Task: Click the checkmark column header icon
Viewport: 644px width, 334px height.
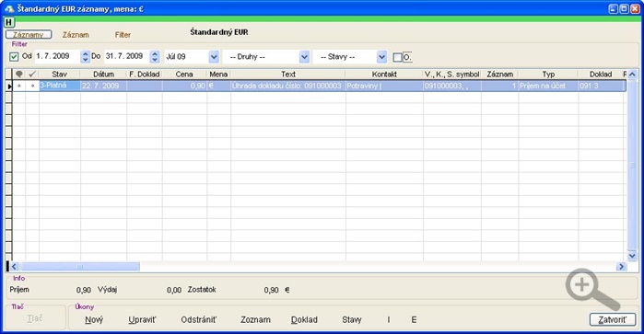Action: tap(32, 74)
